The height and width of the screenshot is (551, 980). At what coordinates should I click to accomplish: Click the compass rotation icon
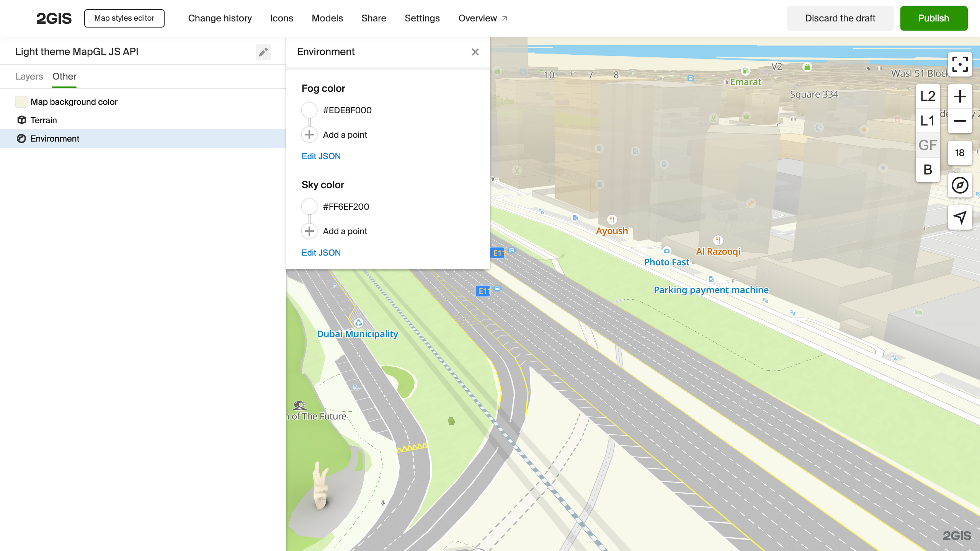[960, 186]
